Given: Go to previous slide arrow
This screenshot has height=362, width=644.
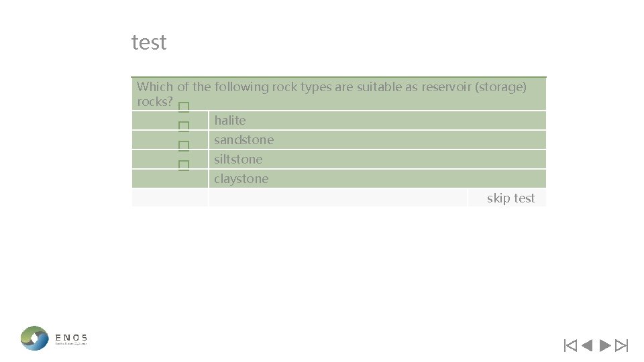Looking at the screenshot, I should click(x=588, y=346).
